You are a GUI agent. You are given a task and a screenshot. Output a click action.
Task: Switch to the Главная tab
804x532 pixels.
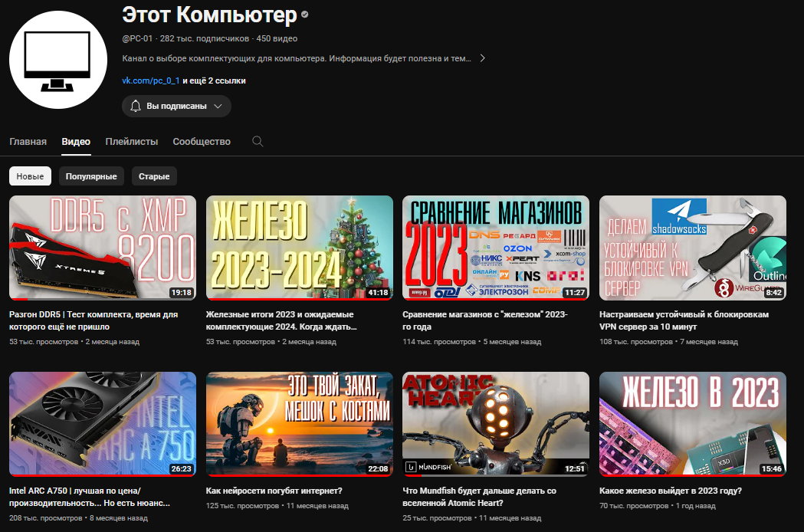click(28, 142)
